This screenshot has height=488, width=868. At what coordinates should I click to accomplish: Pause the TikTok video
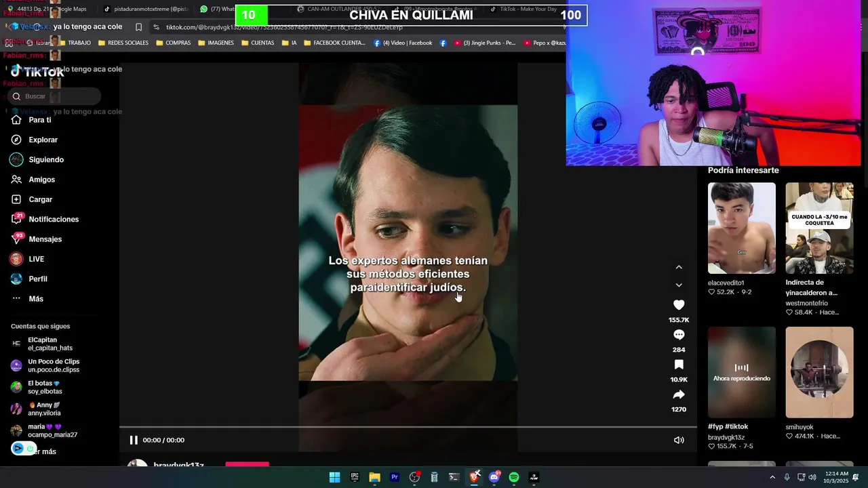tap(134, 440)
